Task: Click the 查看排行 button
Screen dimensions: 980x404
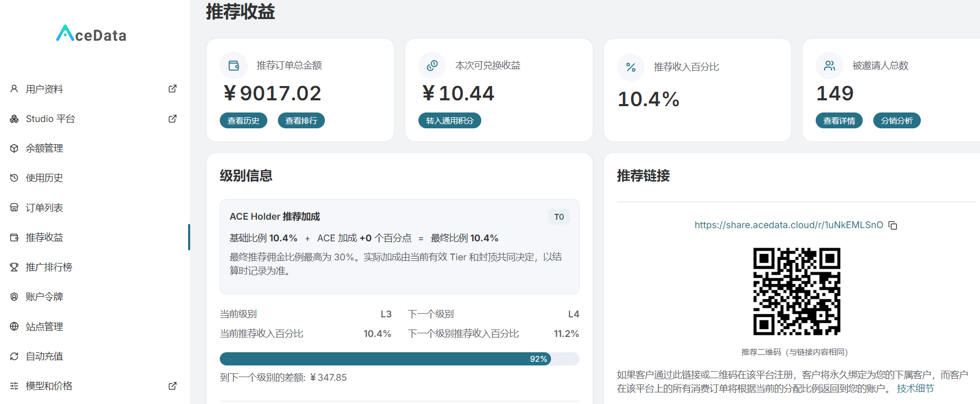Action: tap(301, 120)
